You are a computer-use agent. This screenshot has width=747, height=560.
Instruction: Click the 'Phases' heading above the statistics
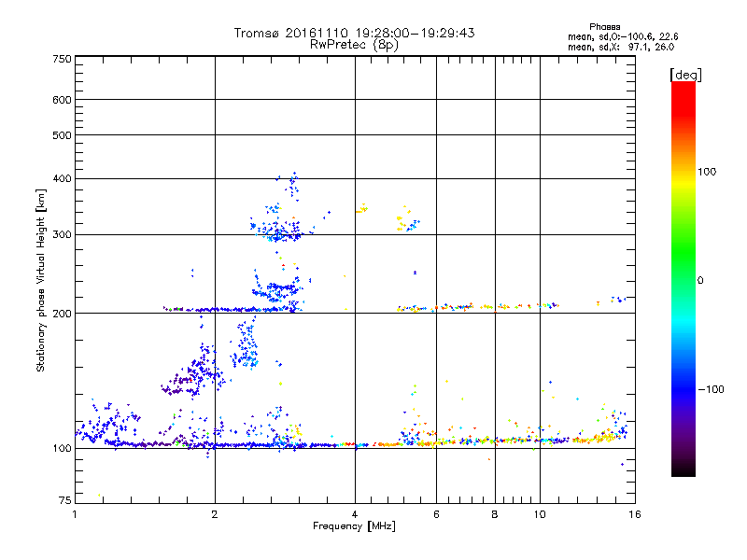(x=604, y=27)
